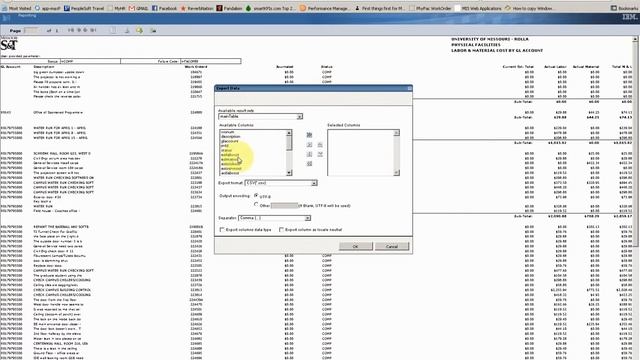Viewport: 640px width, 360px height.
Task: Open the Available result sets dropdown
Action: pos(260,117)
